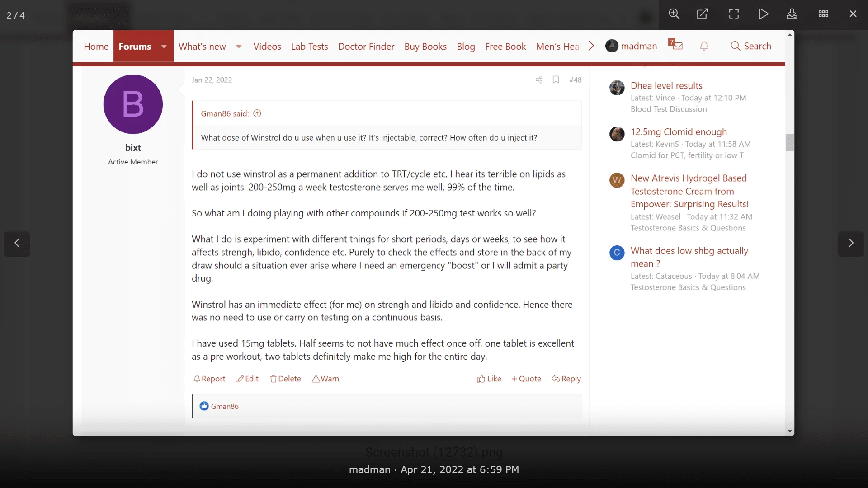Open madman account menu
Image resolution: width=868 pixels, height=488 pixels.
click(x=631, y=46)
